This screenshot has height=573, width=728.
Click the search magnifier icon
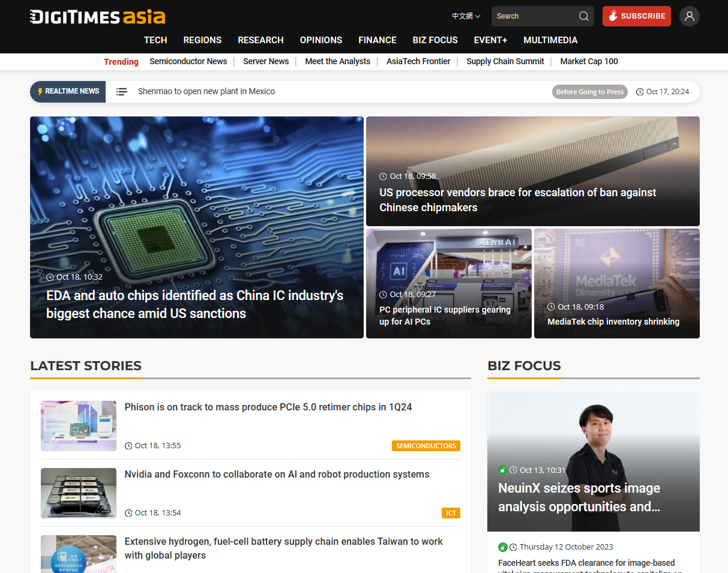click(x=583, y=16)
